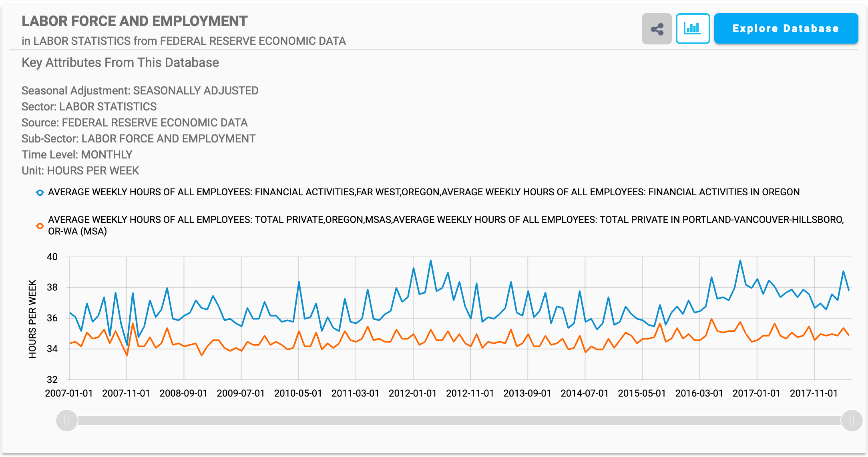Click the 2008-09-01 x-axis label
Viewport: 868px width, 457px height.
(x=183, y=393)
